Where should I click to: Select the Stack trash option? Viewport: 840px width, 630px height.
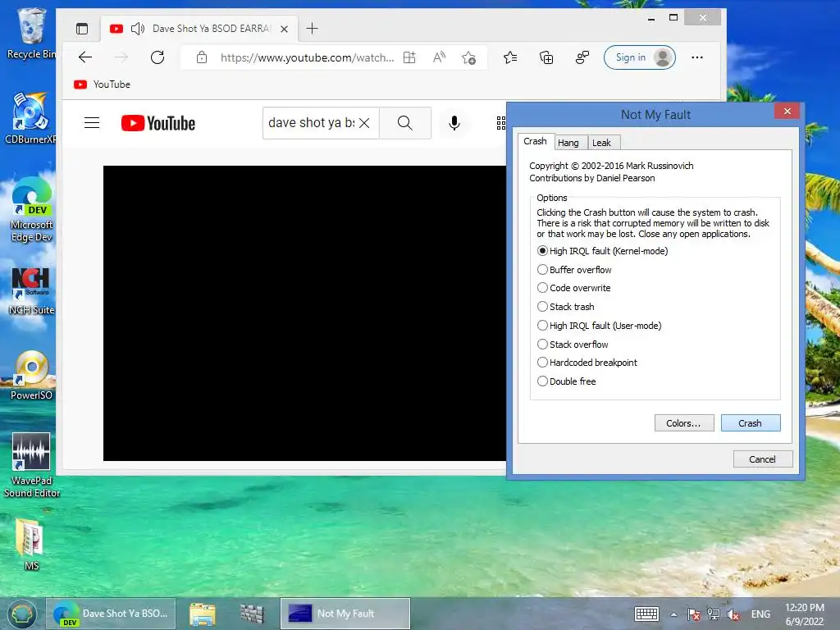566,307
